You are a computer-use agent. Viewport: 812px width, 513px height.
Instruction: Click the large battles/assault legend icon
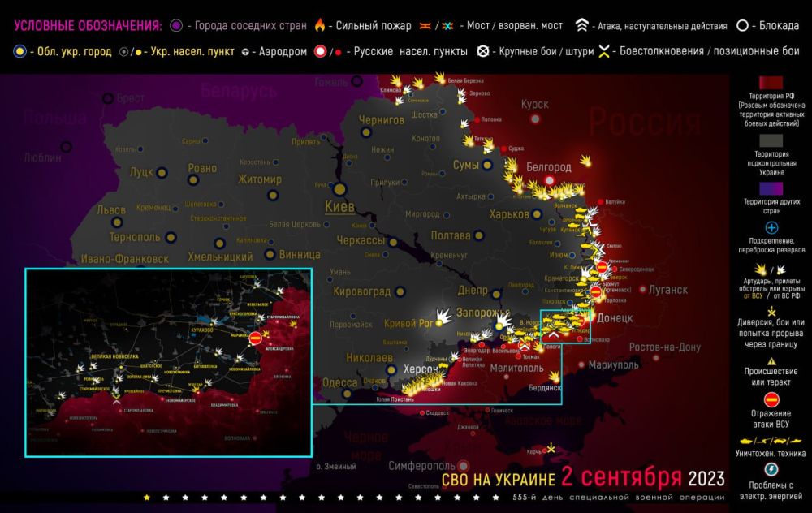coord(482,52)
